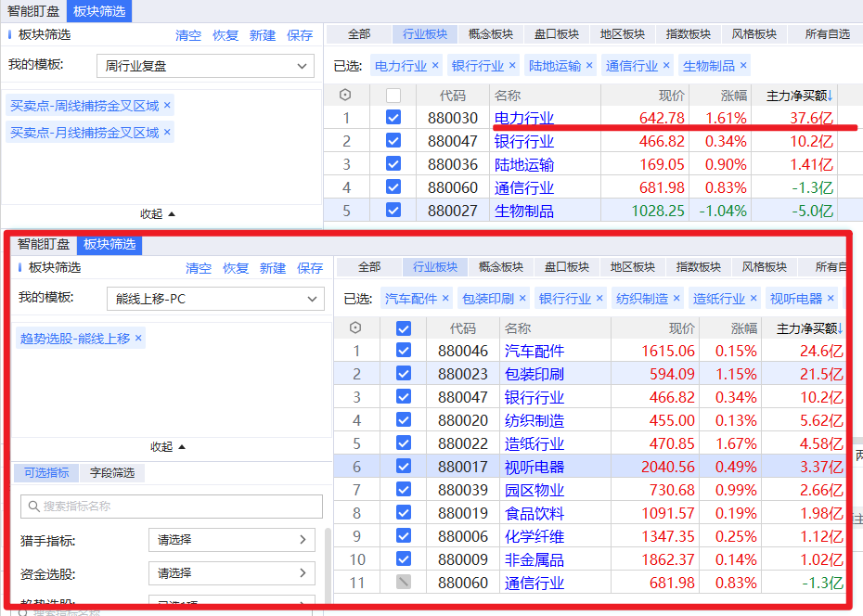
Task: Focus the 搜索指标名称 search field
Action: 172,507
